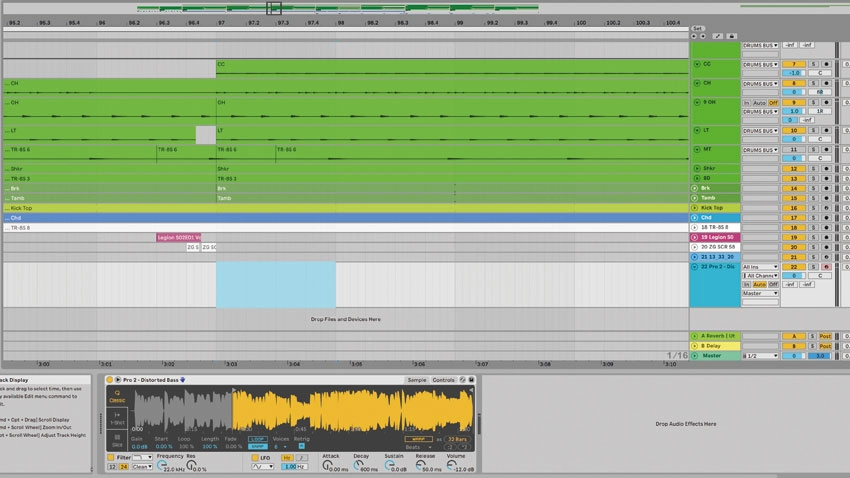
Task: Open the Clean filter circuit dropdown
Action: (x=142, y=466)
